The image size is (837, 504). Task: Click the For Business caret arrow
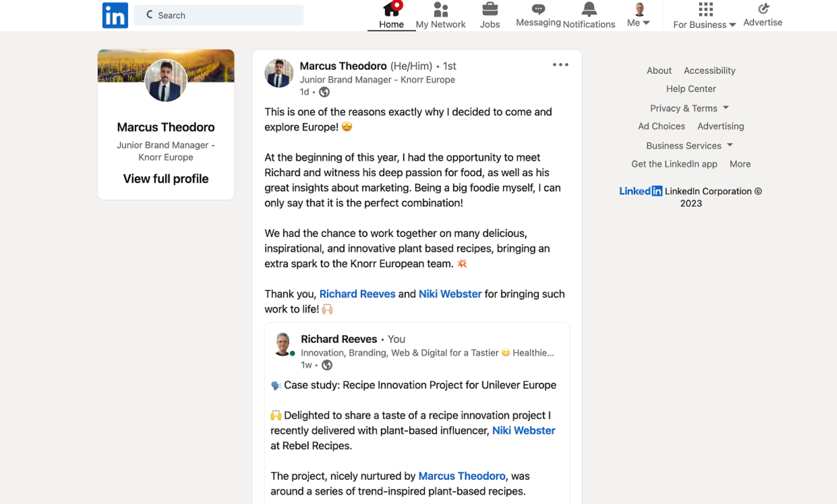[732, 25]
